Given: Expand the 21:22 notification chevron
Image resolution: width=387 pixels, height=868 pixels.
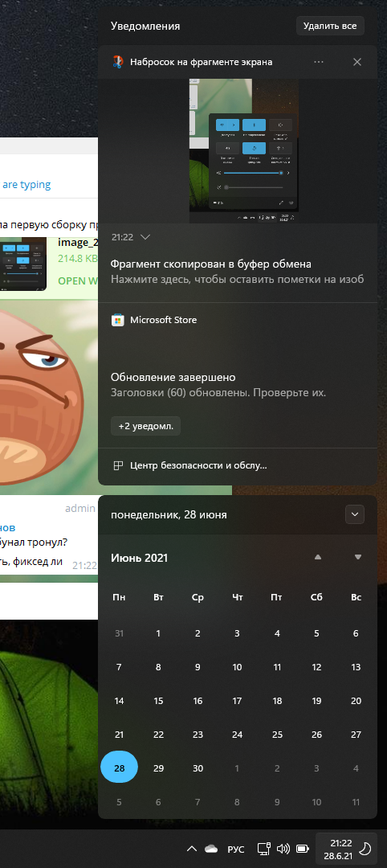Looking at the screenshot, I should (145, 237).
